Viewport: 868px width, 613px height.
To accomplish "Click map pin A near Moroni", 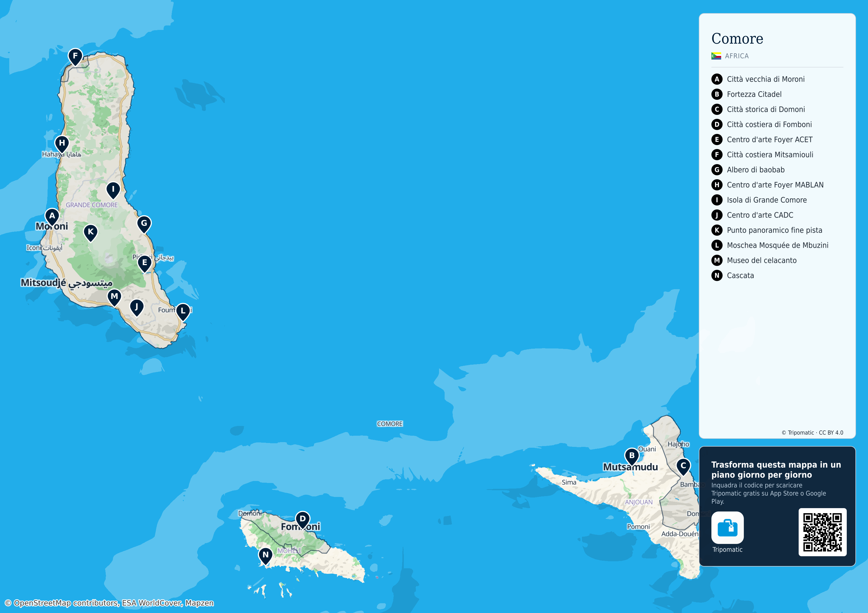I will 52,217.
